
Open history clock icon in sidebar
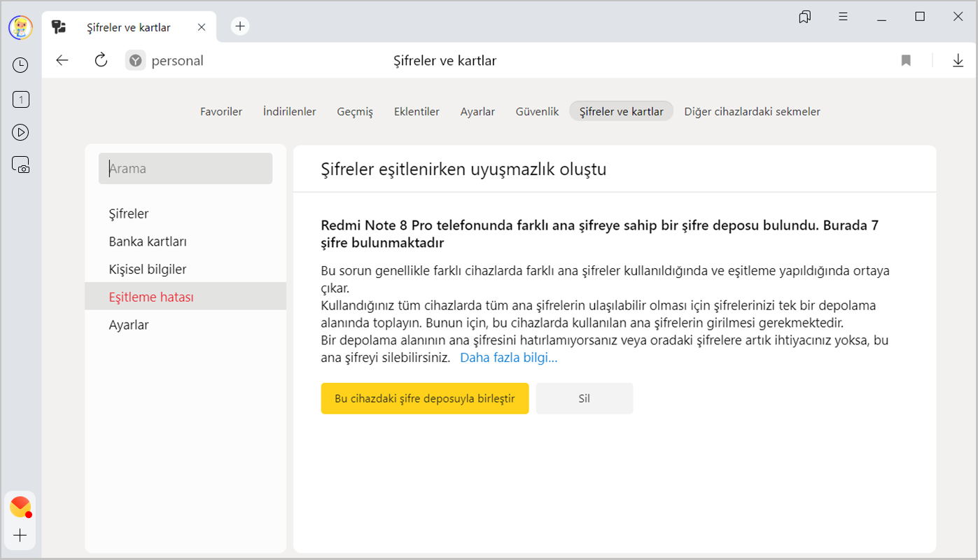pyautogui.click(x=20, y=65)
